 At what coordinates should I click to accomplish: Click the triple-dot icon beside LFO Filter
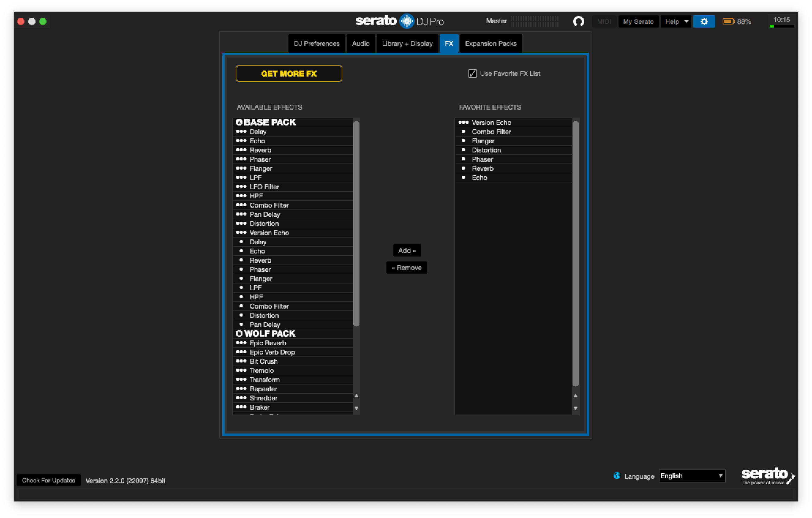(241, 187)
